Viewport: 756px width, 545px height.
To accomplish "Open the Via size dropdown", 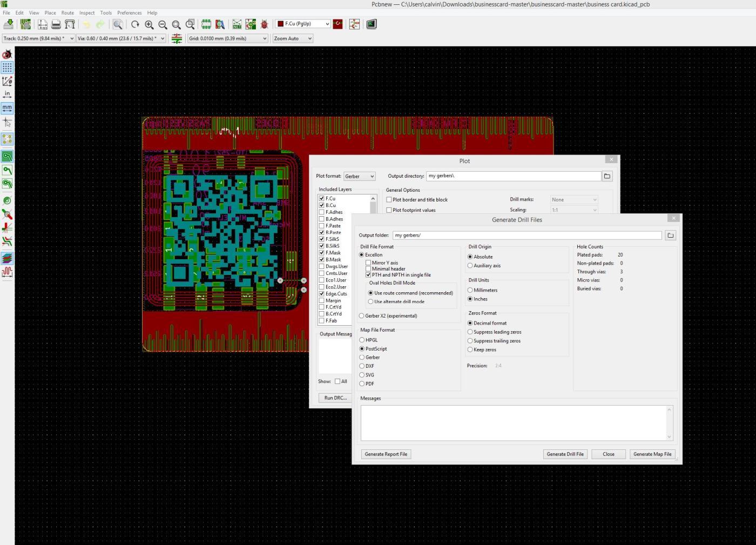I will click(x=121, y=38).
